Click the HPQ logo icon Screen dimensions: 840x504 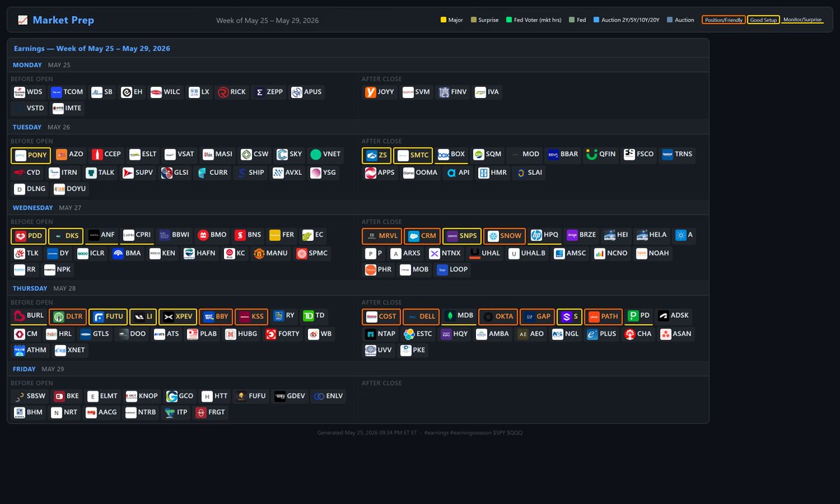click(536, 235)
